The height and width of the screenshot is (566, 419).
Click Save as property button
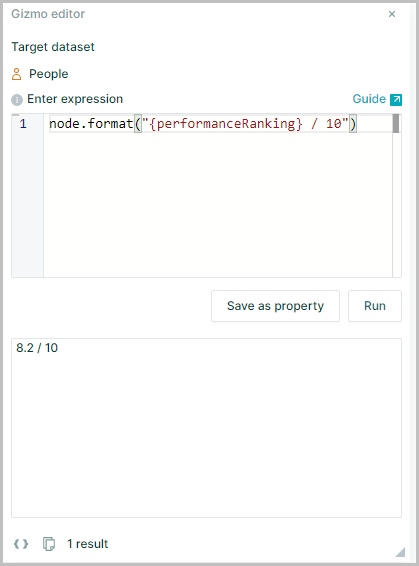point(275,306)
